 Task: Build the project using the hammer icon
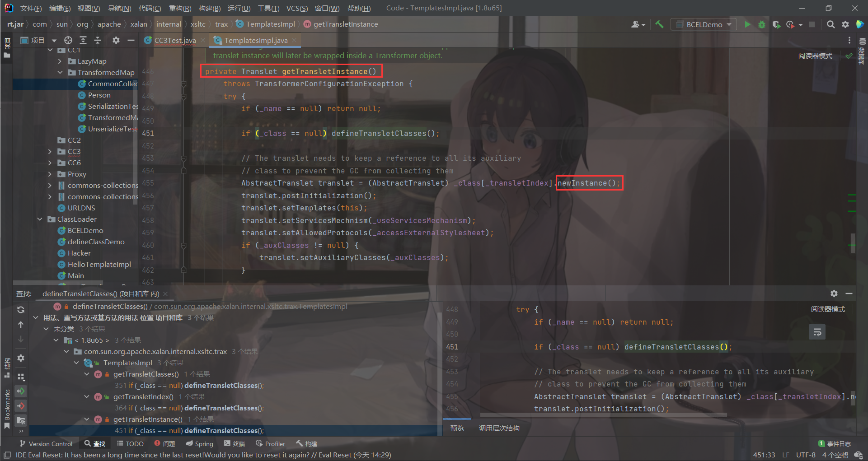point(659,24)
